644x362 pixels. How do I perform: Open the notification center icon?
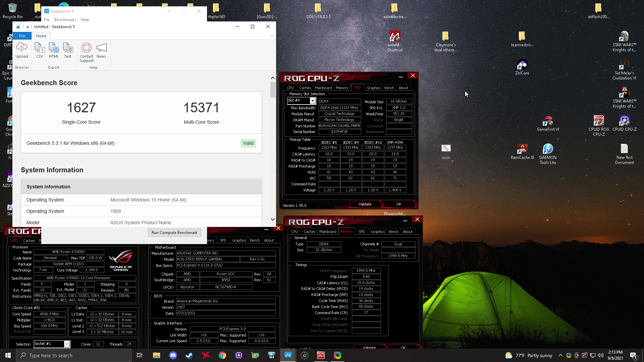pos(633,355)
